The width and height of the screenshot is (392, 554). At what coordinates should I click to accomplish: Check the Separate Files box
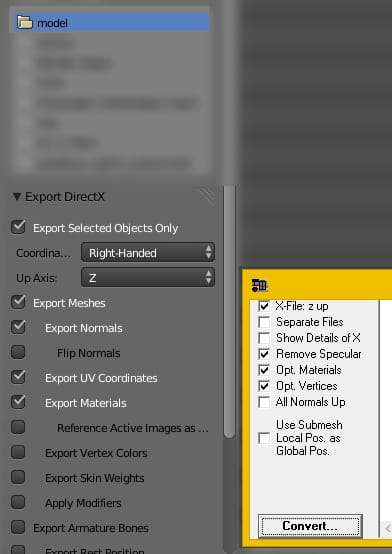tap(264, 322)
